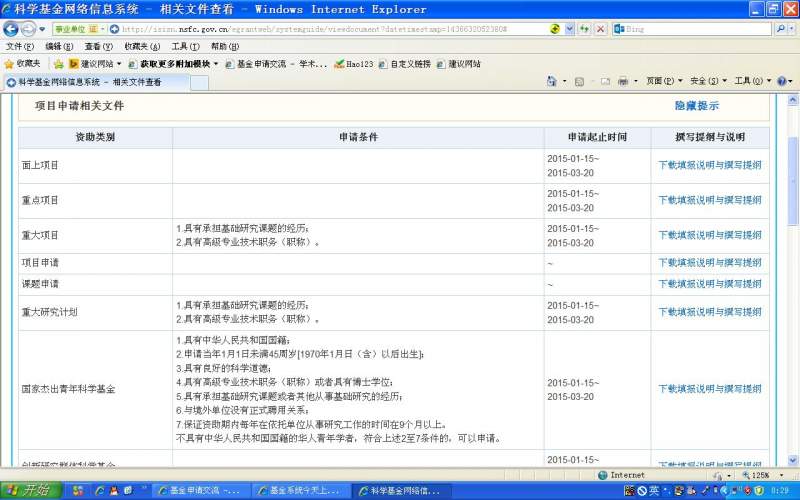Download the guide for 项目申请 row
800x500 pixels.
[x=710, y=263]
